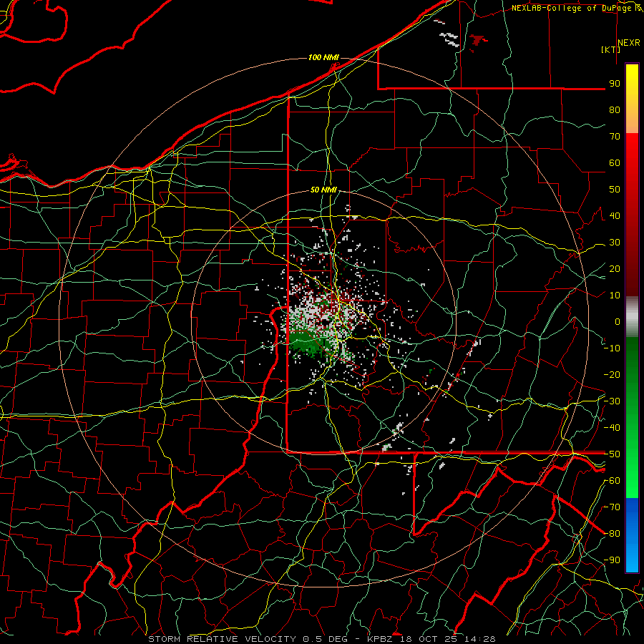This screenshot has width=644, height=644.
Task: Click the positive 10 value on the velocity scale
Action: [x=615, y=296]
